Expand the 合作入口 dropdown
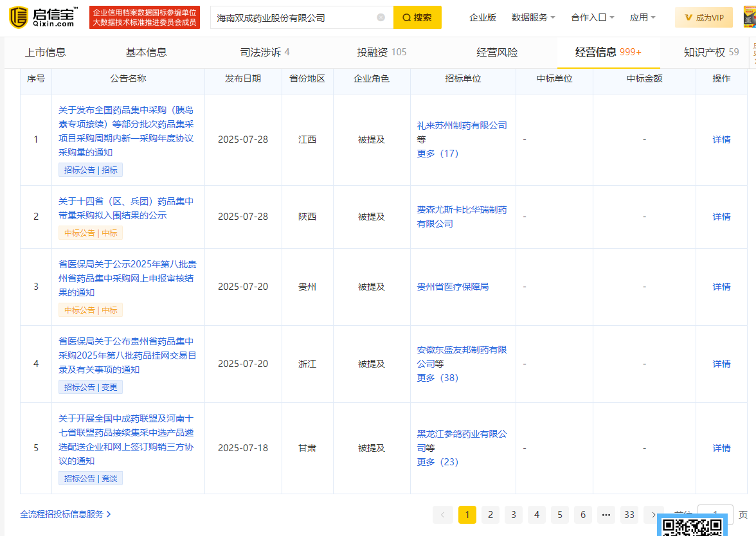Viewport: 756px width, 536px height. point(593,17)
